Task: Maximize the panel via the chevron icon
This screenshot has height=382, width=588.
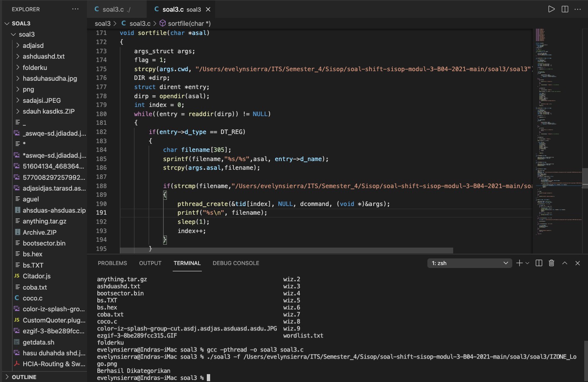Action: coord(565,263)
